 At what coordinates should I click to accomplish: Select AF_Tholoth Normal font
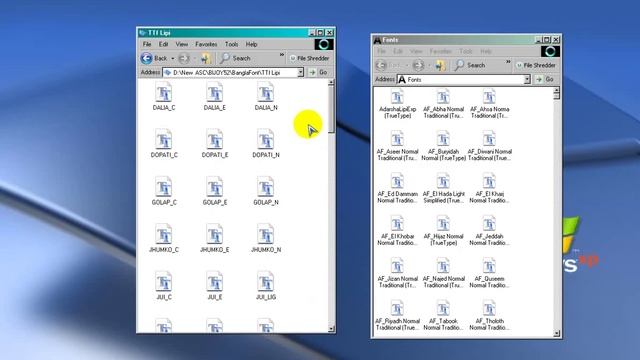(489, 316)
